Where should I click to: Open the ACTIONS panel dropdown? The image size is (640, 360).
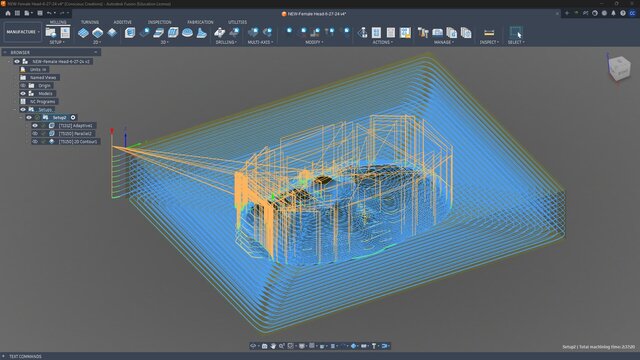click(382, 42)
